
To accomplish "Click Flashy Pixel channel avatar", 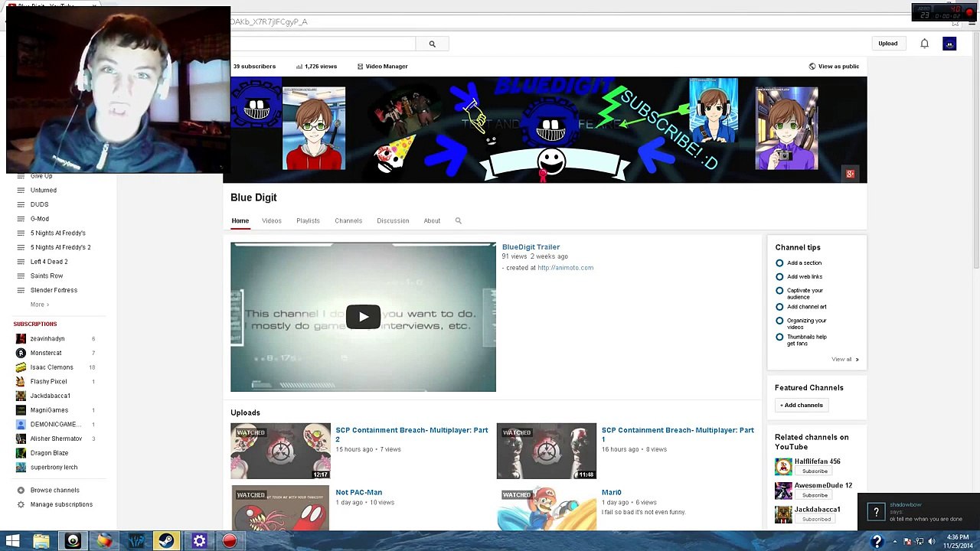I will pyautogui.click(x=21, y=381).
